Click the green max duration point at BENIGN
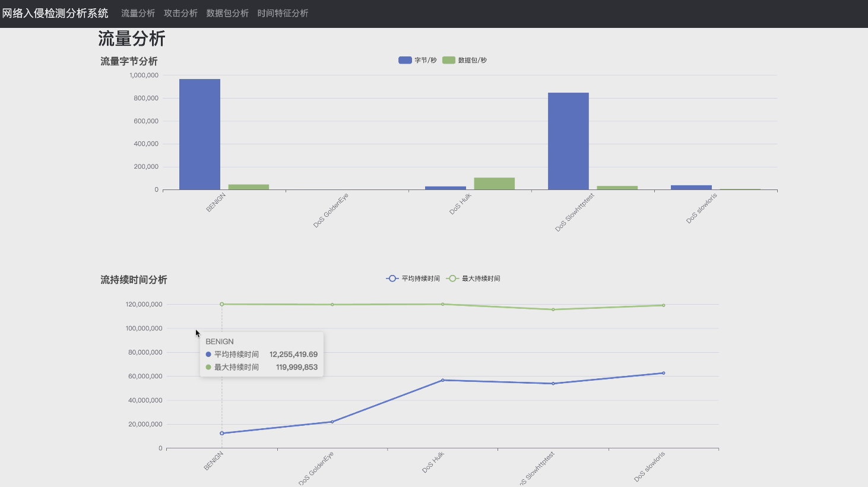The image size is (868, 487). point(222,304)
